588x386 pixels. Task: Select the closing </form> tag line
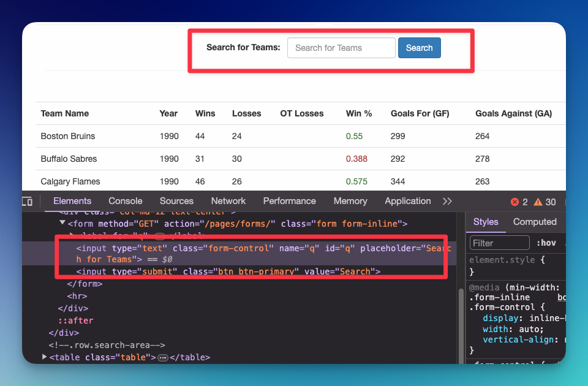85,284
